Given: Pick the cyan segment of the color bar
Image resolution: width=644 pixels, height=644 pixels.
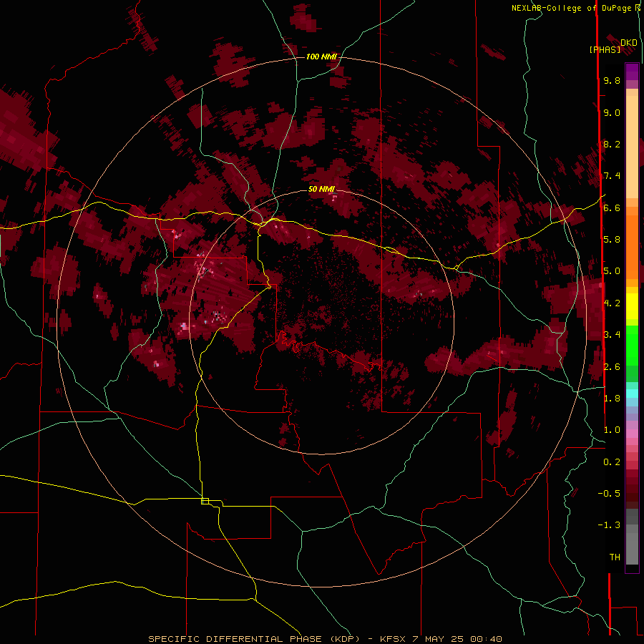Looking at the screenshot, I should 632,394.
